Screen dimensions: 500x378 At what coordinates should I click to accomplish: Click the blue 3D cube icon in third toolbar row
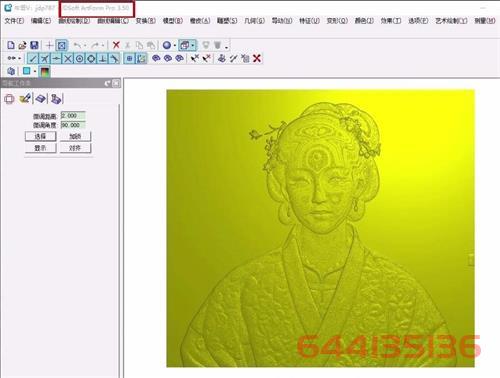pos(11,71)
